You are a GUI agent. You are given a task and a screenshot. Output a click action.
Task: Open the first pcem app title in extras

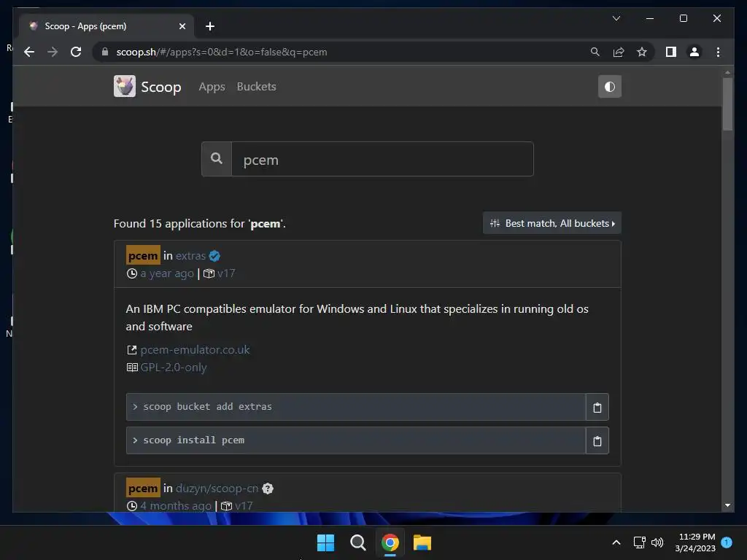coord(143,255)
